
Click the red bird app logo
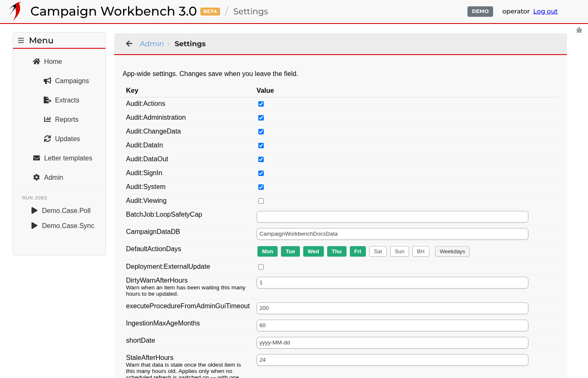15,11
